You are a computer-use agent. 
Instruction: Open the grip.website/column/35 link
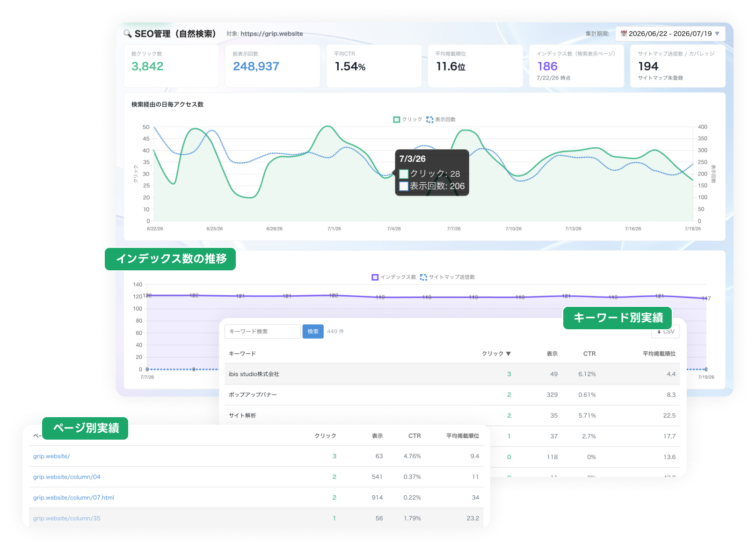pyautogui.click(x=67, y=518)
